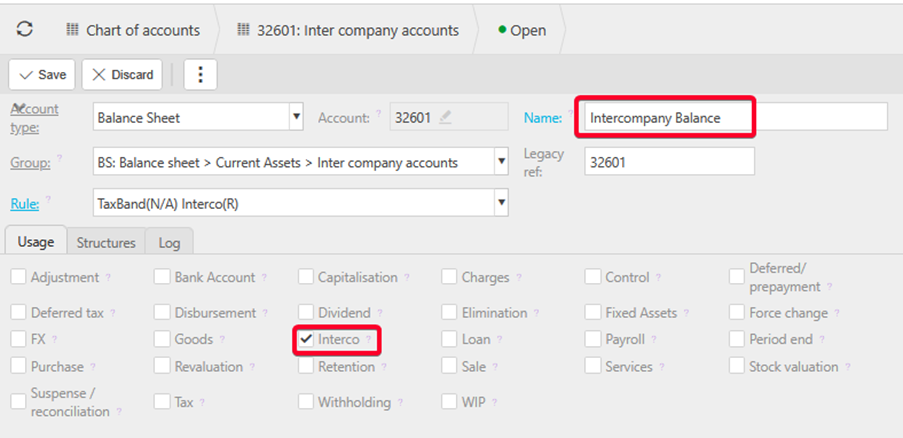
Task: Click the help mark beside Stock valuation
Action: (848, 366)
